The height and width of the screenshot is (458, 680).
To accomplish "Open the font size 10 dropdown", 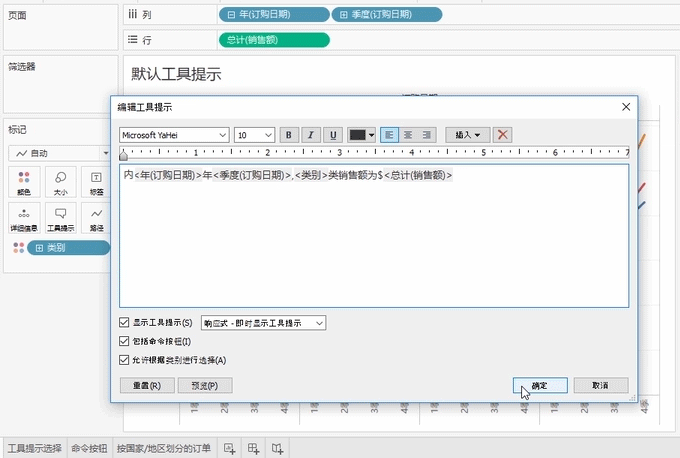I will (255, 135).
